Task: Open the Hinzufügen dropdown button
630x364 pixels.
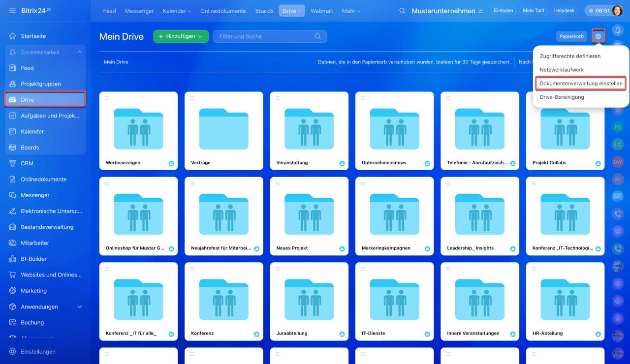Action: pos(181,36)
